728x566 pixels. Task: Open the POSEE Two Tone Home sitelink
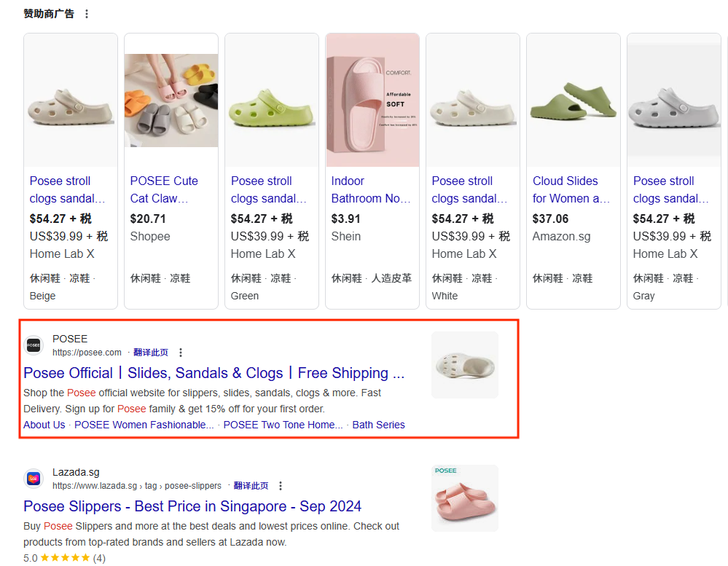(283, 425)
